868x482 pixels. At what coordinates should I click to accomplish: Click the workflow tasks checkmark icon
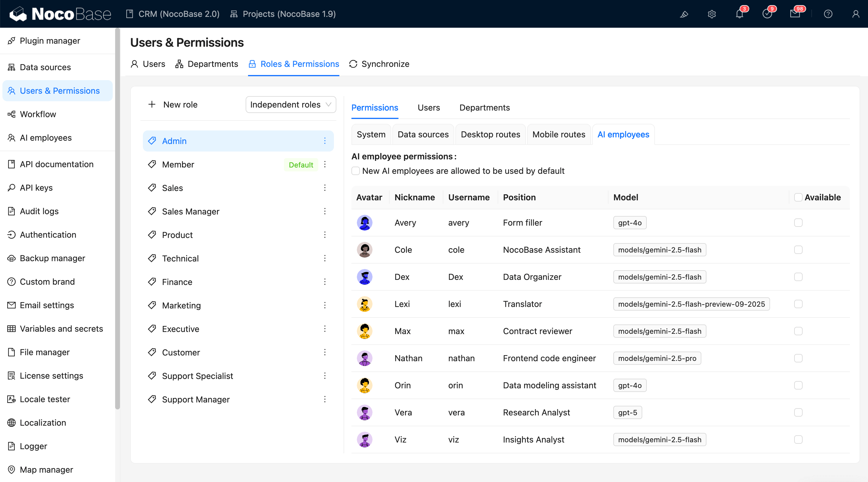[x=767, y=14]
